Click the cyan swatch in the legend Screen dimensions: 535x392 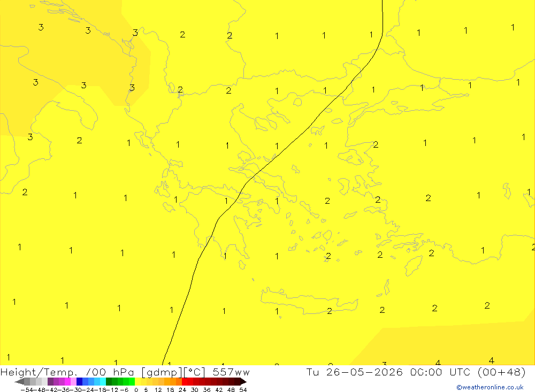103,381
